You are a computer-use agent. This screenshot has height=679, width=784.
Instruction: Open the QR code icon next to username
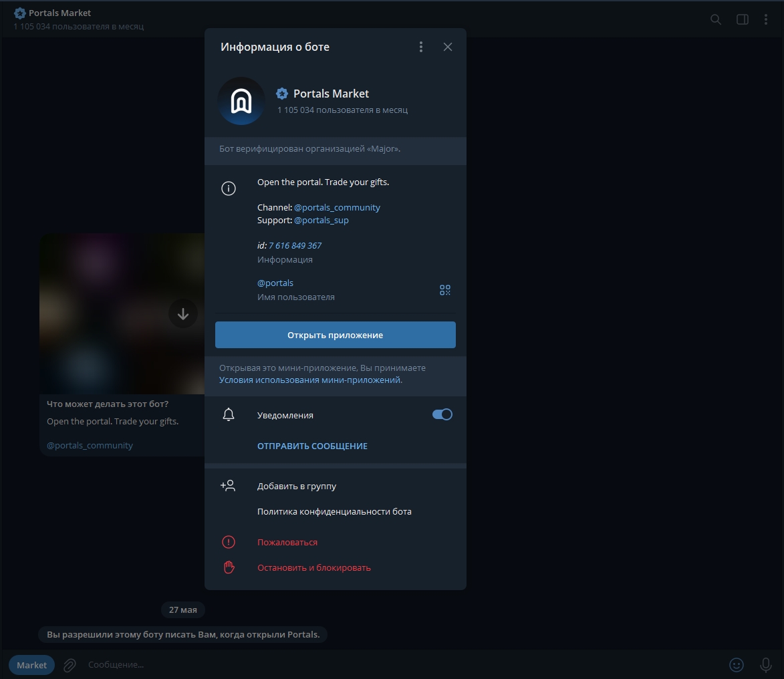coord(445,290)
